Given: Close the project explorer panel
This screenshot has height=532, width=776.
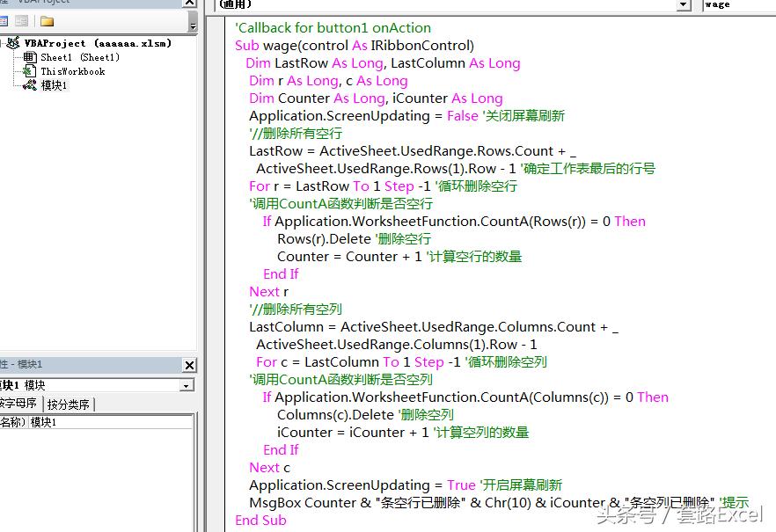Looking at the screenshot, I should tap(190, 3).
